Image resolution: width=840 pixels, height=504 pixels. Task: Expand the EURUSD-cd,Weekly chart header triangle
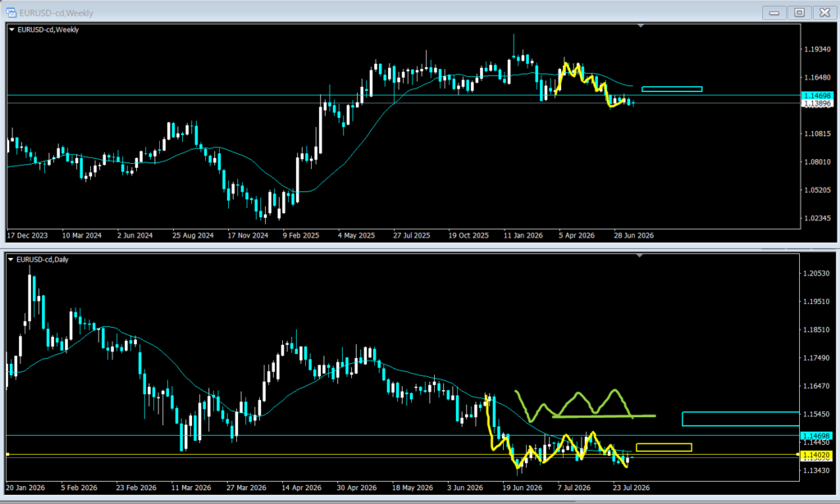(x=11, y=30)
